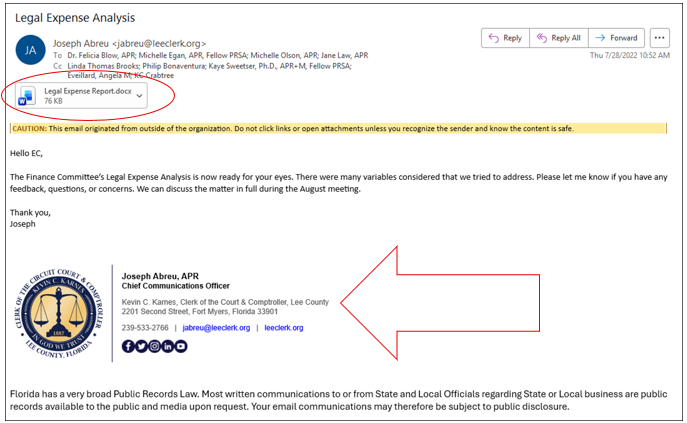Forward this email message
Screen dimensions: 687x423
[616, 38]
